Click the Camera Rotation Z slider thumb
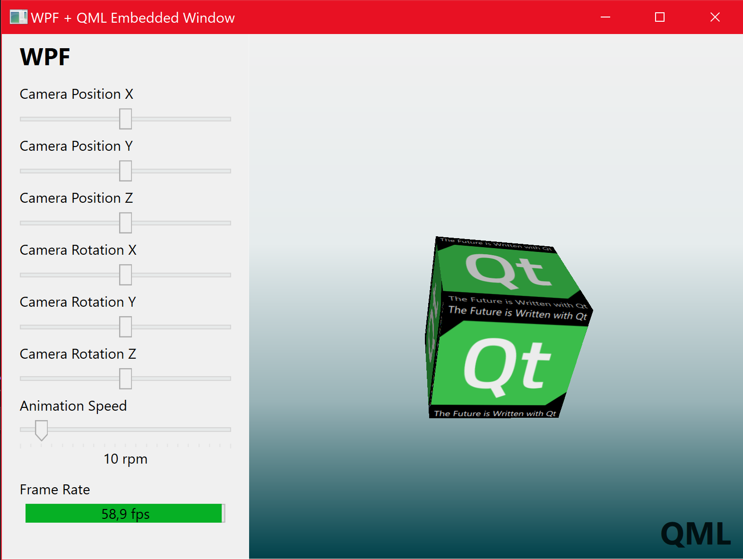 point(125,379)
